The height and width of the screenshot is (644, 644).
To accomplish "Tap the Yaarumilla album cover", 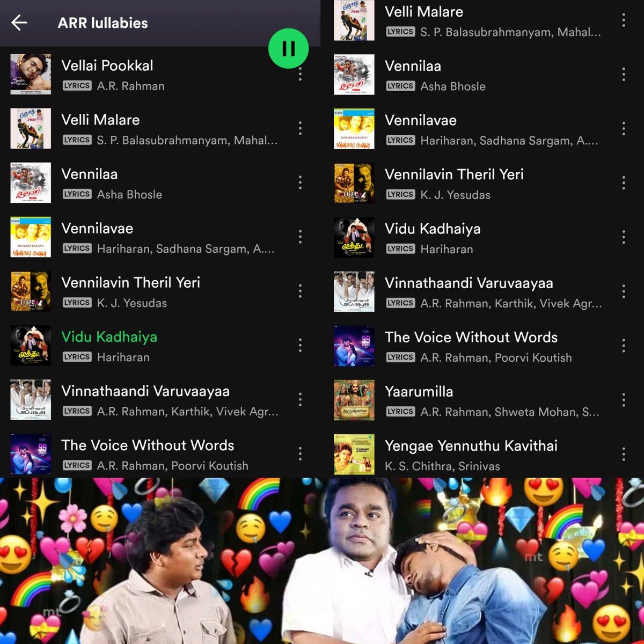I will point(354,400).
